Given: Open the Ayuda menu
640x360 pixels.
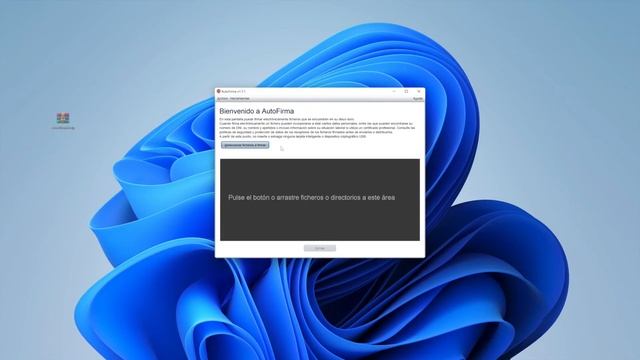Looking at the screenshot, I should click(x=418, y=98).
